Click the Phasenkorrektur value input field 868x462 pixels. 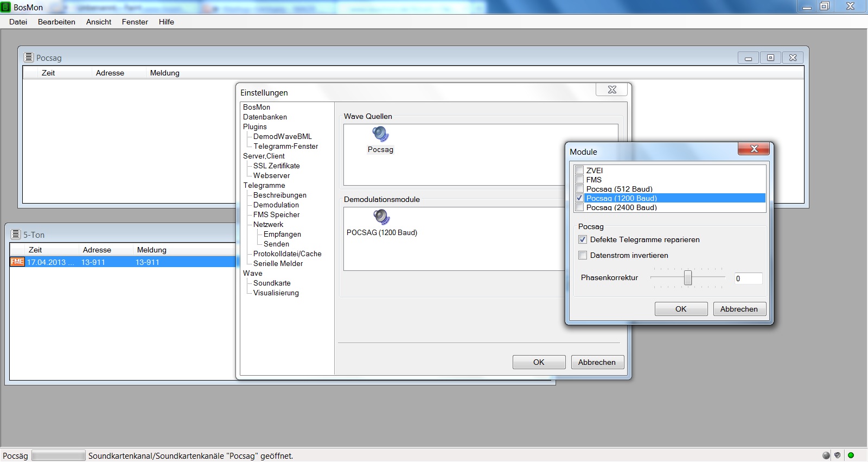(x=748, y=279)
